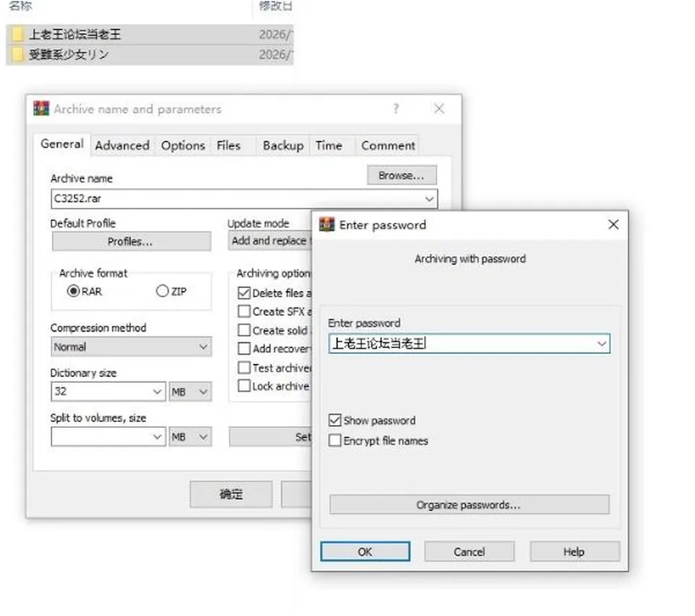
Task: Open the Dictionary size MB unit dropdown
Action: click(x=190, y=392)
